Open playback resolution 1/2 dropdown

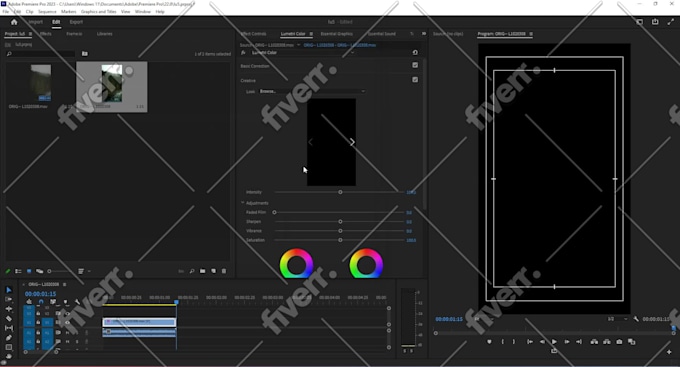tap(618, 319)
